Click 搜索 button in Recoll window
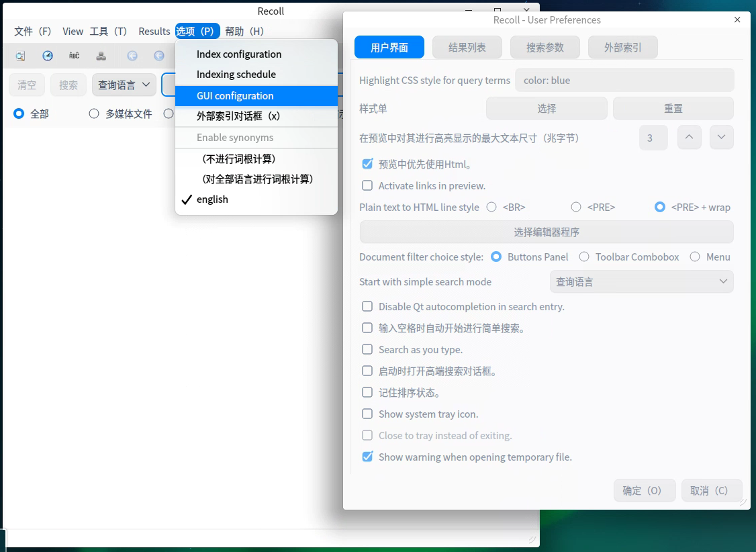This screenshot has height=552, width=756. (x=68, y=85)
